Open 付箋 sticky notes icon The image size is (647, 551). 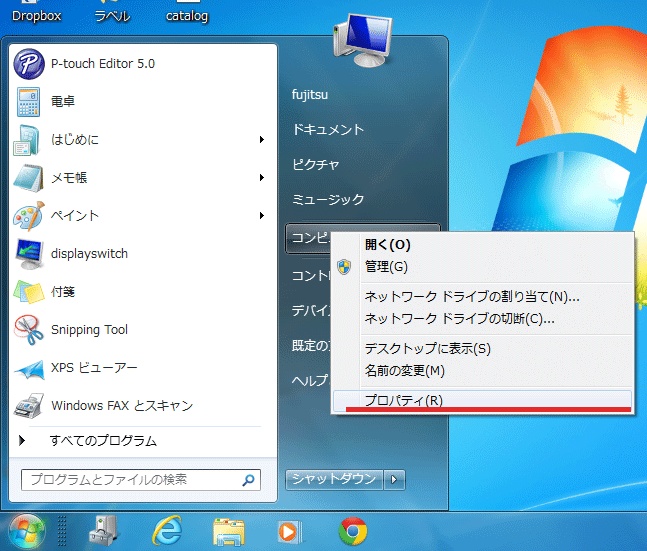point(28,291)
